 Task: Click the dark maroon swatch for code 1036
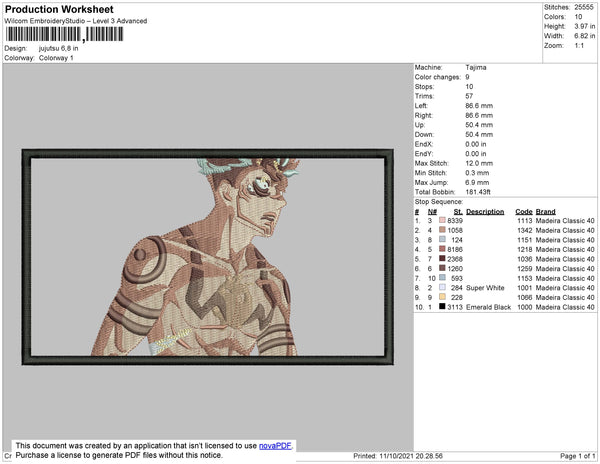pos(442,259)
